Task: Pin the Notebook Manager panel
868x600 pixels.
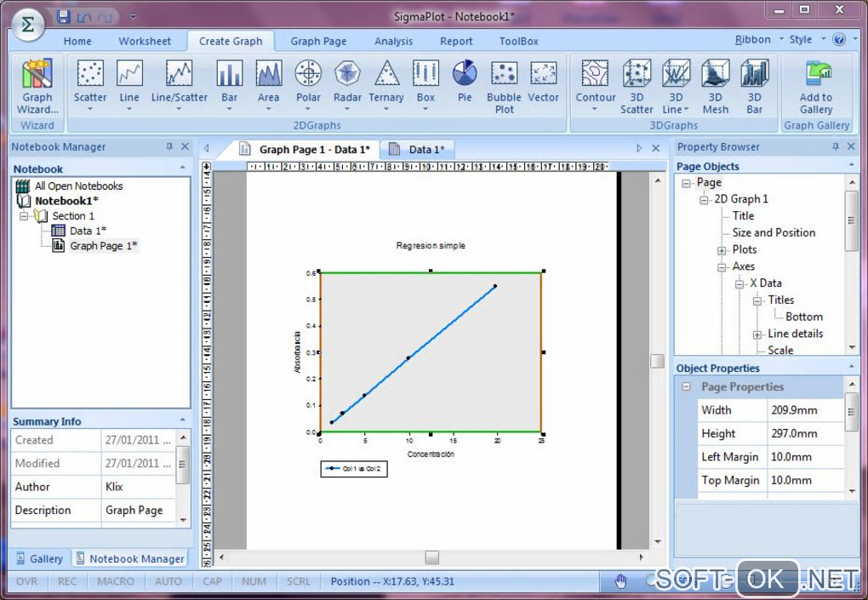Action: 169,146
